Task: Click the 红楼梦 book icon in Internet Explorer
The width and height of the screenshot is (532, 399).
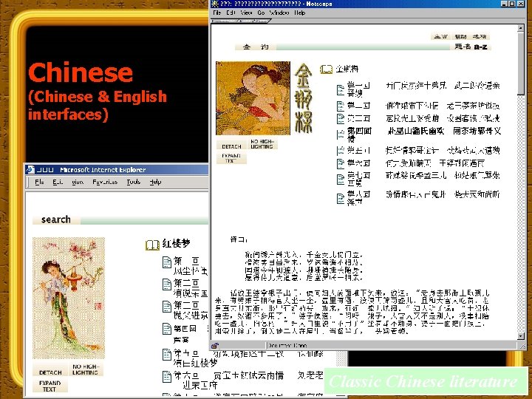Action: 152,245
